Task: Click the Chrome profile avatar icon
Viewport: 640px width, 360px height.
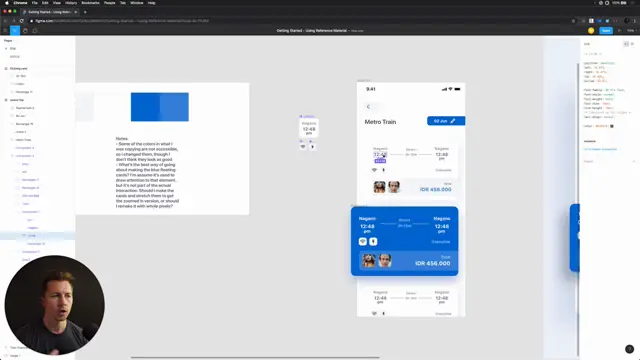Action: (x=627, y=21)
